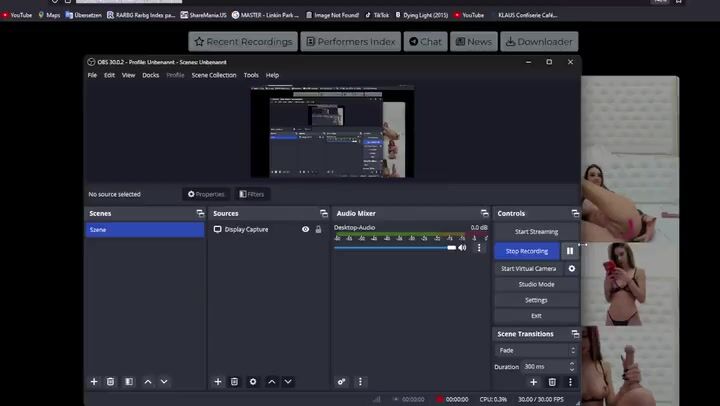Move scene down with arrow

pos(164,382)
